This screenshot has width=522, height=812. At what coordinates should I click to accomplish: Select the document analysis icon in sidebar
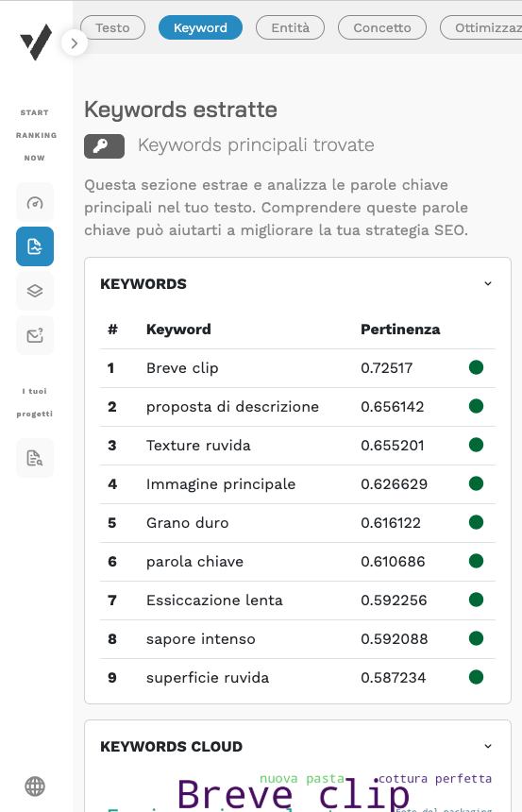tap(35, 246)
